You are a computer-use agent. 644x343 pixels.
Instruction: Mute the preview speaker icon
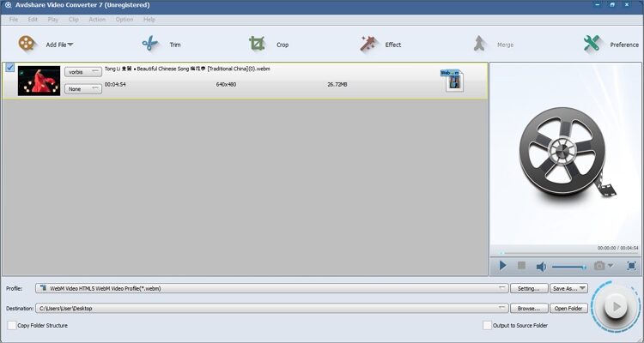point(541,267)
